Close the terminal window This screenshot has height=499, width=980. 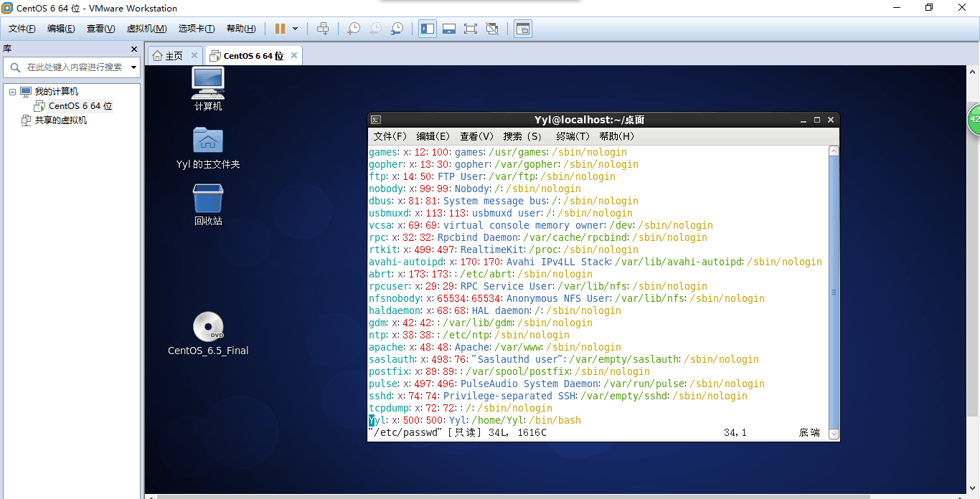831,120
